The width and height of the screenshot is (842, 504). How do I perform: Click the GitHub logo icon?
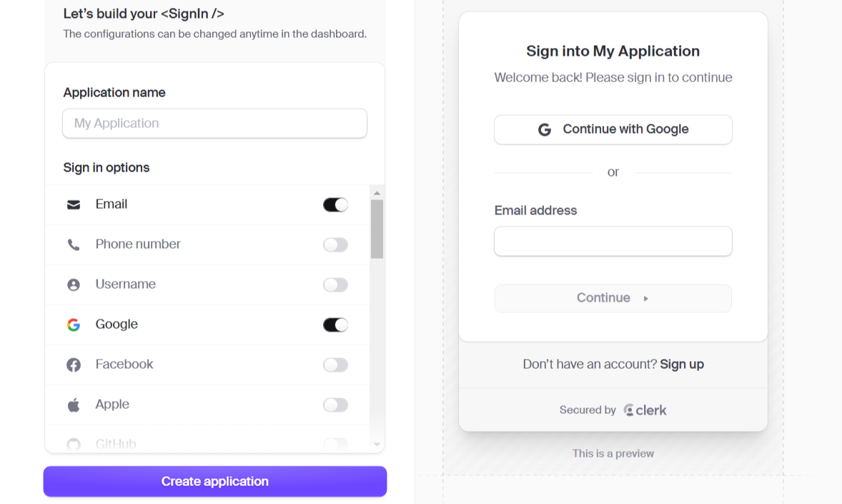(74, 445)
